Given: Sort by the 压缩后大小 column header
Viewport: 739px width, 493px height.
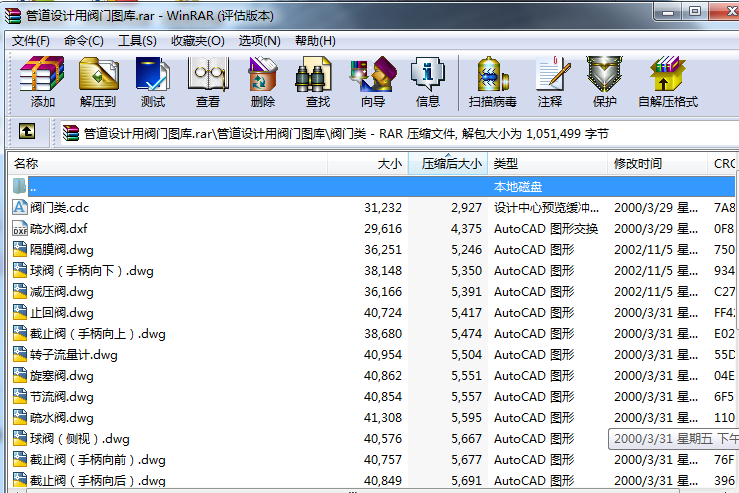Looking at the screenshot, I should pyautogui.click(x=448, y=164).
